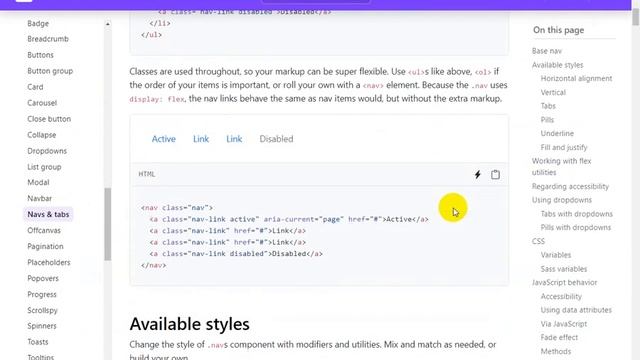The height and width of the screenshot is (360, 640).
Task: Jump to CSS section
Action: (x=538, y=241)
